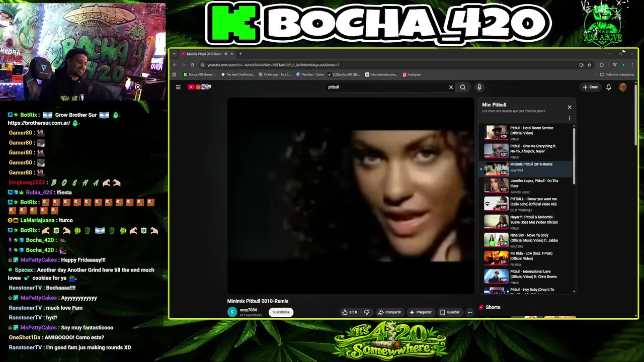This screenshot has width=644, height=362.
Task: Open a new browser tab
Action: [x=240, y=54]
